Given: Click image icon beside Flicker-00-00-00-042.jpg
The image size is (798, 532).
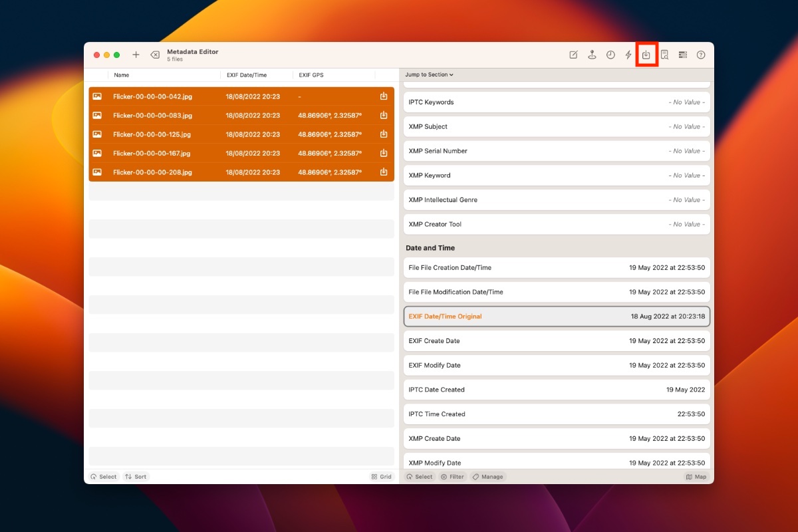Looking at the screenshot, I should (x=97, y=96).
